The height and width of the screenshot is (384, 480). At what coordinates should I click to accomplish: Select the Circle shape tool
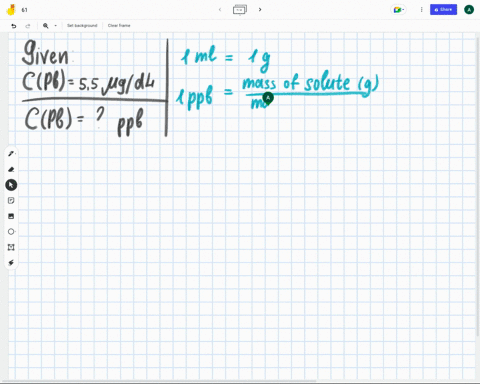pyautogui.click(x=11, y=232)
